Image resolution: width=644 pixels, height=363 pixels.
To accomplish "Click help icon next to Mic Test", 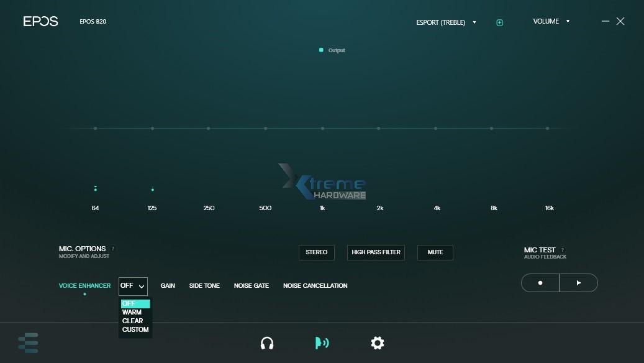I will coord(563,250).
